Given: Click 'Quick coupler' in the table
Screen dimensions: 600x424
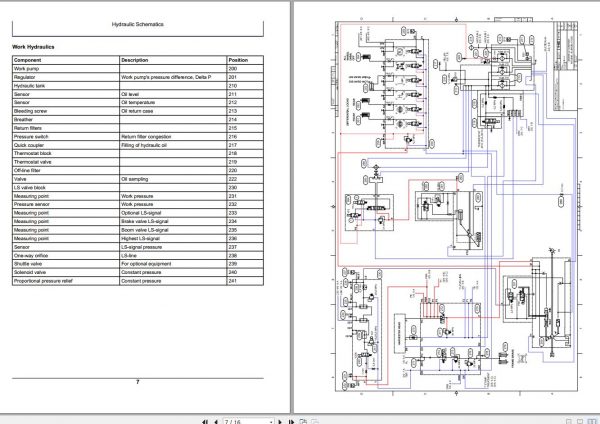Looking at the screenshot, I should [29, 145].
